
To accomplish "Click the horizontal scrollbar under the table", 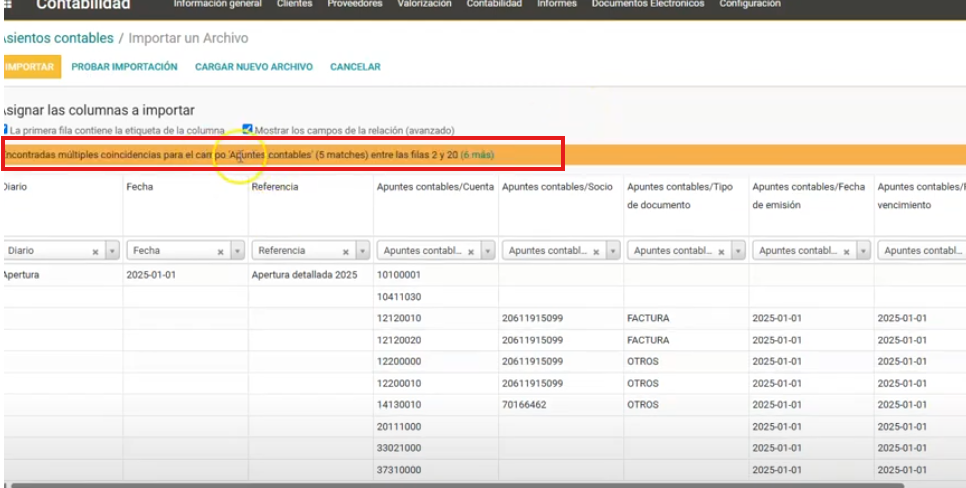I will click(450, 485).
